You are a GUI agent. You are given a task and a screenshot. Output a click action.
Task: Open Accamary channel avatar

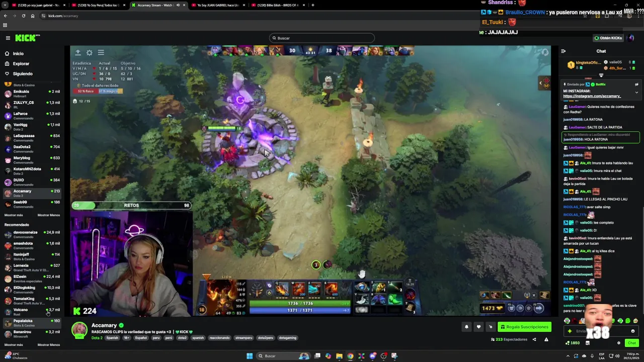tap(79, 330)
